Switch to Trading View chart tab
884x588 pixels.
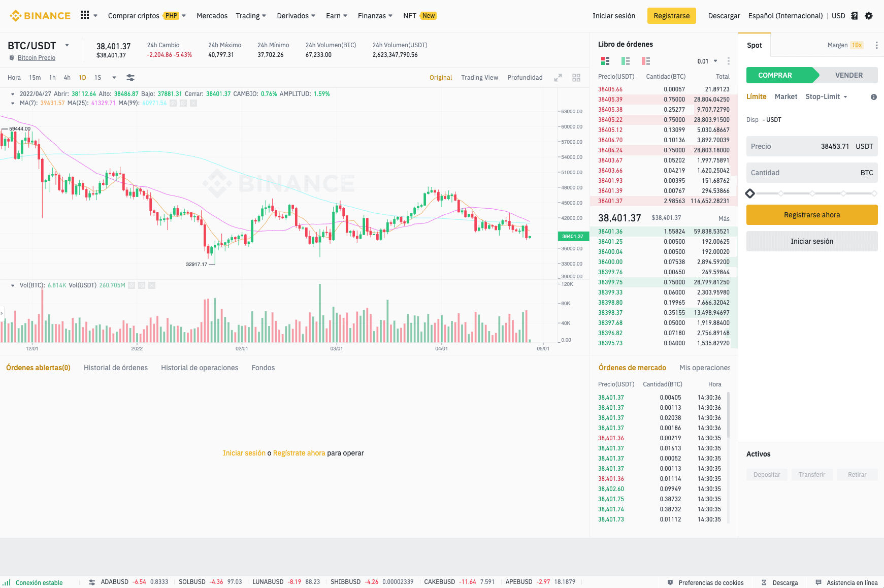479,78
